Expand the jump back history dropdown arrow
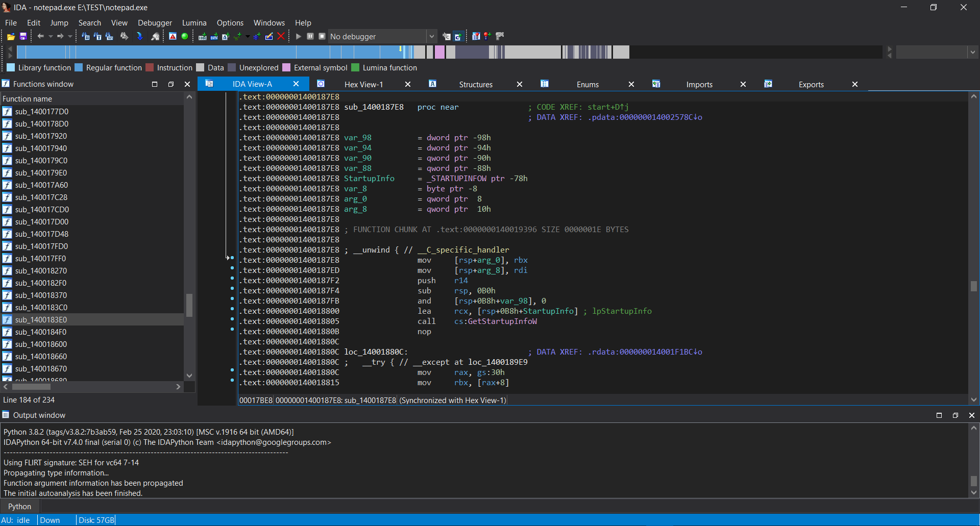This screenshot has width=980, height=526. pos(51,37)
